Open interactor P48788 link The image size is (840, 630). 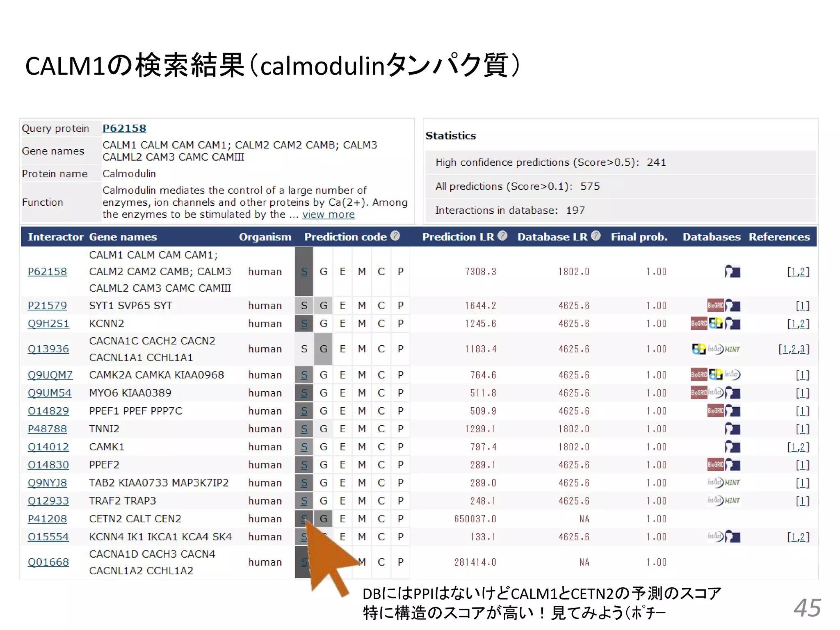point(47,429)
